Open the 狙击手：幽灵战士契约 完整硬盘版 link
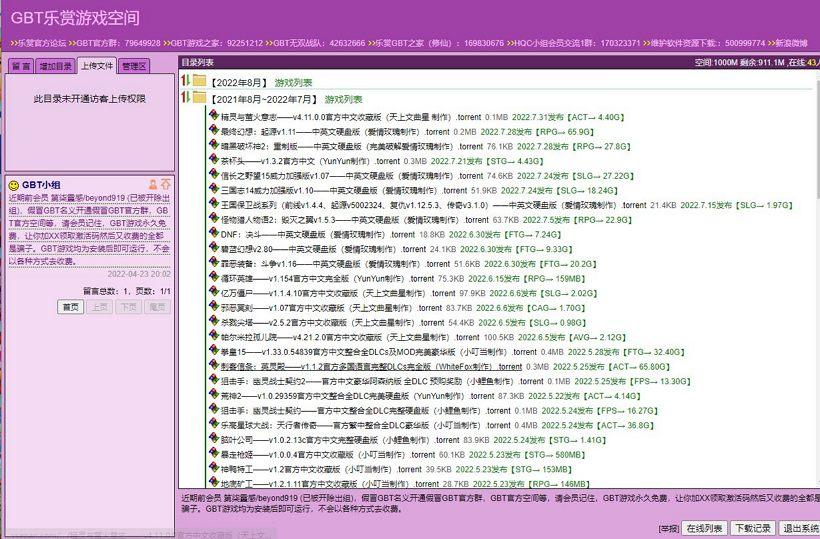Image resolution: width=820 pixels, height=539 pixels. pos(366,410)
